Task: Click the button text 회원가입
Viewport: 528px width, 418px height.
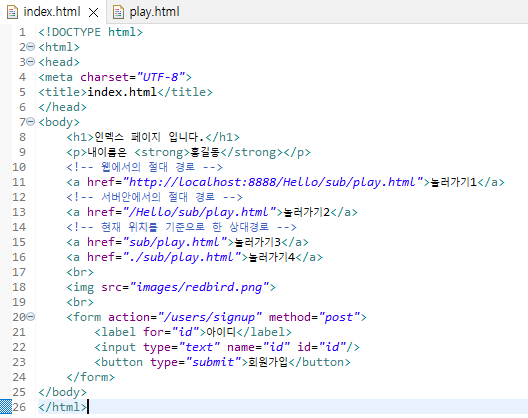Action: click(x=268, y=362)
